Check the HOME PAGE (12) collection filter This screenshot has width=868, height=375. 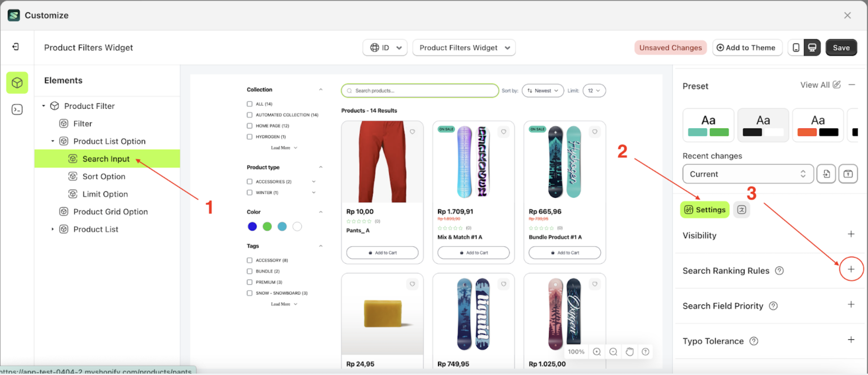(x=249, y=126)
